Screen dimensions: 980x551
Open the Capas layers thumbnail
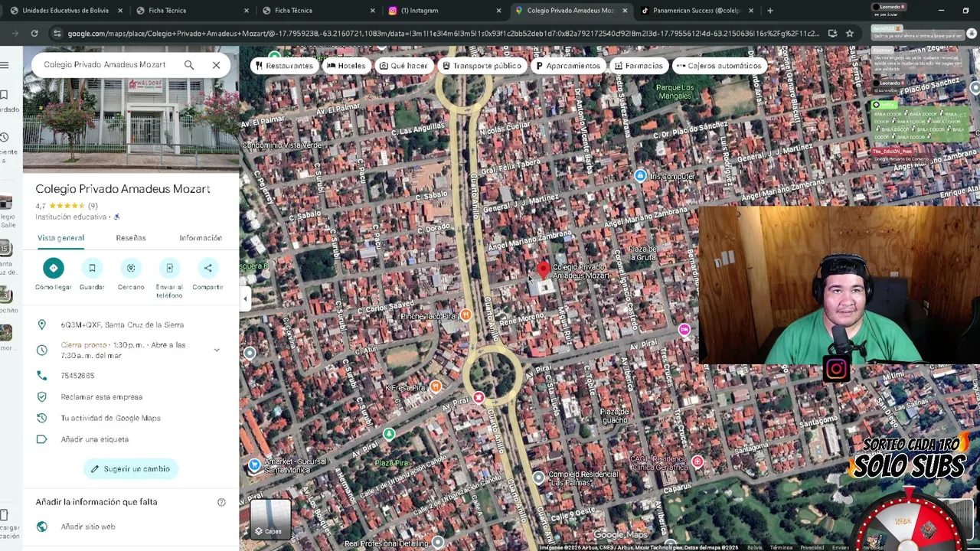271,520
